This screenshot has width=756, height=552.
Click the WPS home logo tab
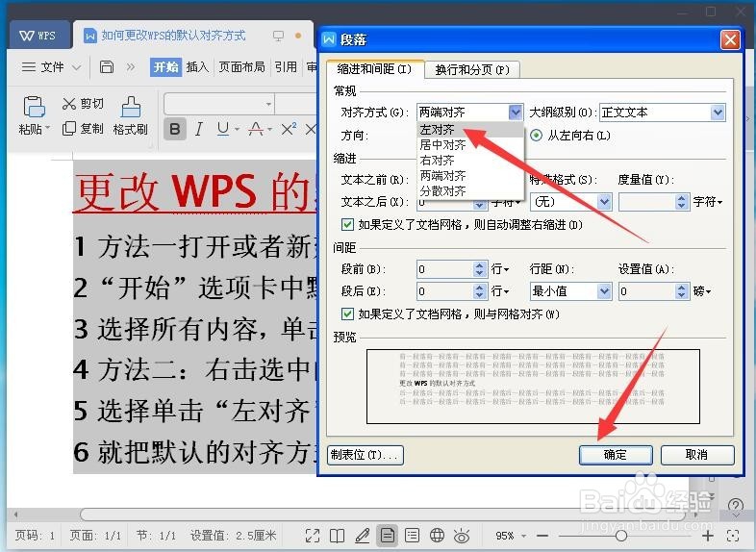click(38, 36)
